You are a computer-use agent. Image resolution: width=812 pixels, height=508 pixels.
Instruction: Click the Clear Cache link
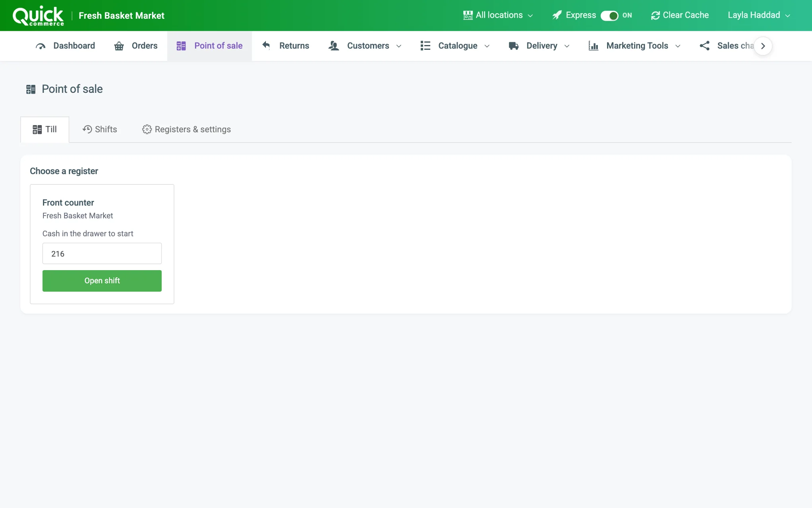tap(680, 16)
